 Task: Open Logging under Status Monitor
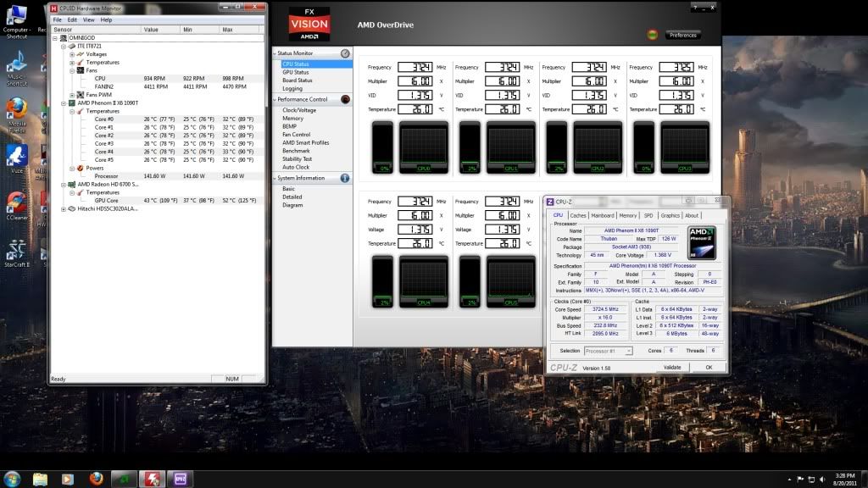pyautogui.click(x=292, y=88)
